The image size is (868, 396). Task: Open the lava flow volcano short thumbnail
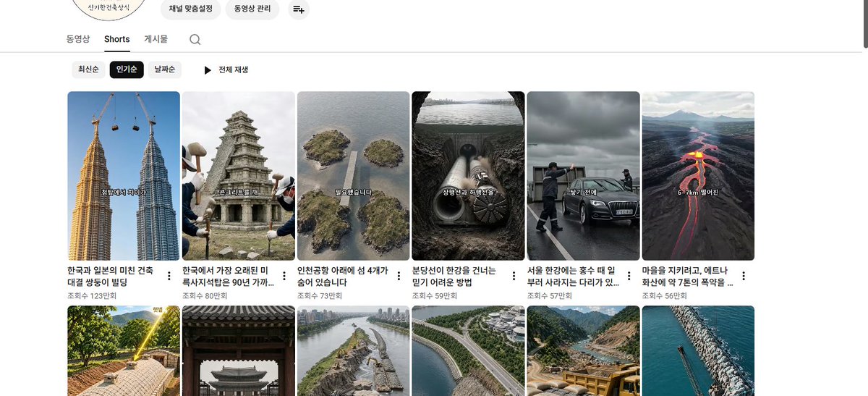(x=698, y=176)
